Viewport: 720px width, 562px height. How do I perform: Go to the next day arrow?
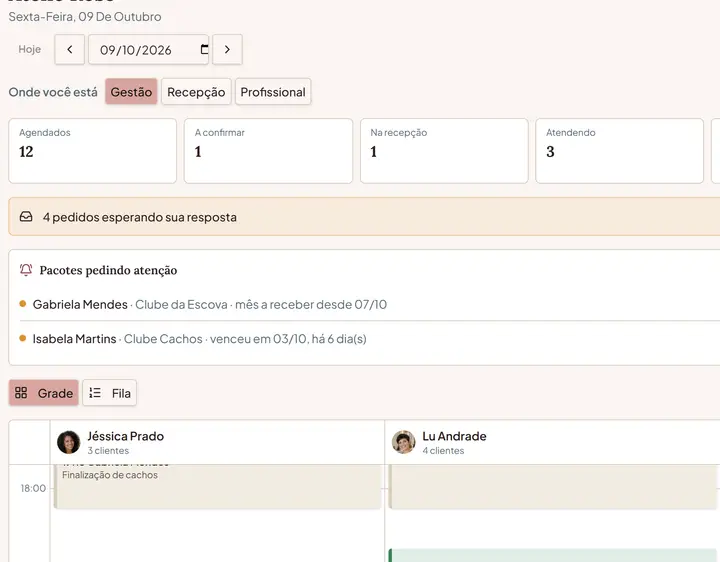tap(227, 50)
